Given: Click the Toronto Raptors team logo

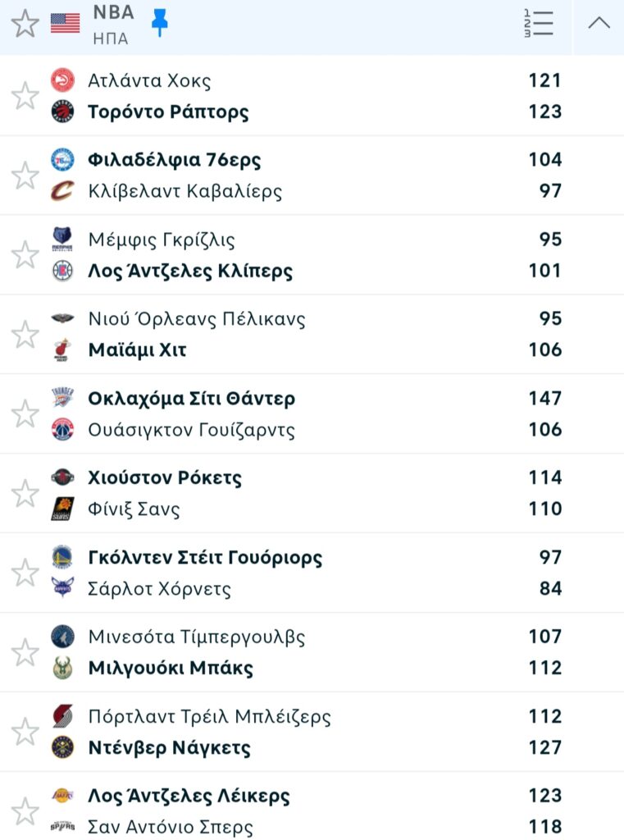Looking at the screenshot, I should pyautogui.click(x=62, y=112).
